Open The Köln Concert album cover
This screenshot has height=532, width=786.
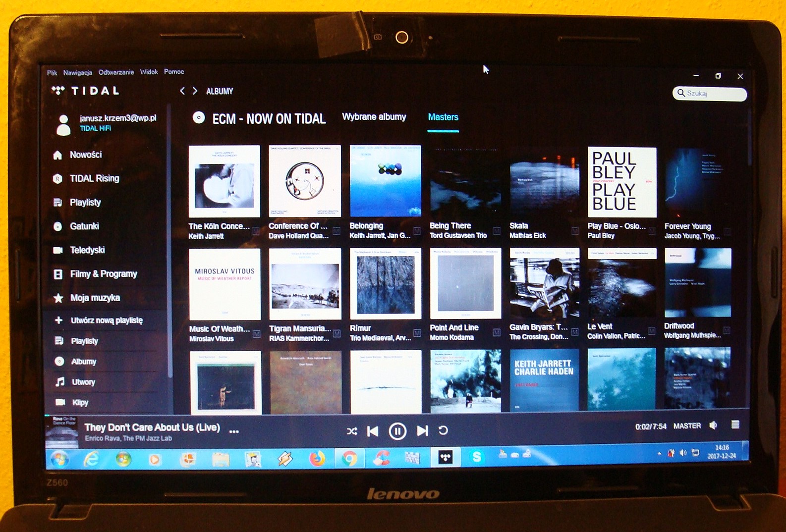(x=225, y=181)
